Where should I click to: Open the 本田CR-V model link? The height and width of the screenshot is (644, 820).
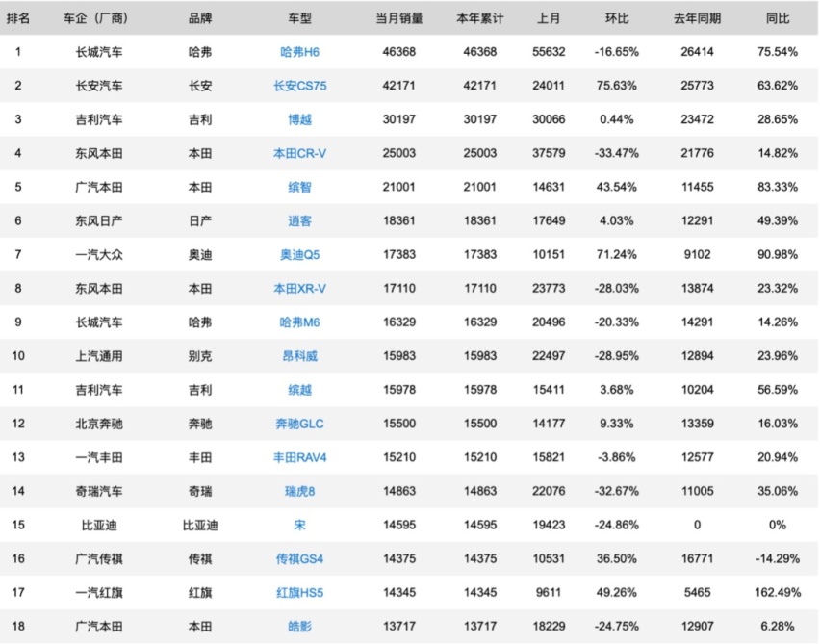299,153
